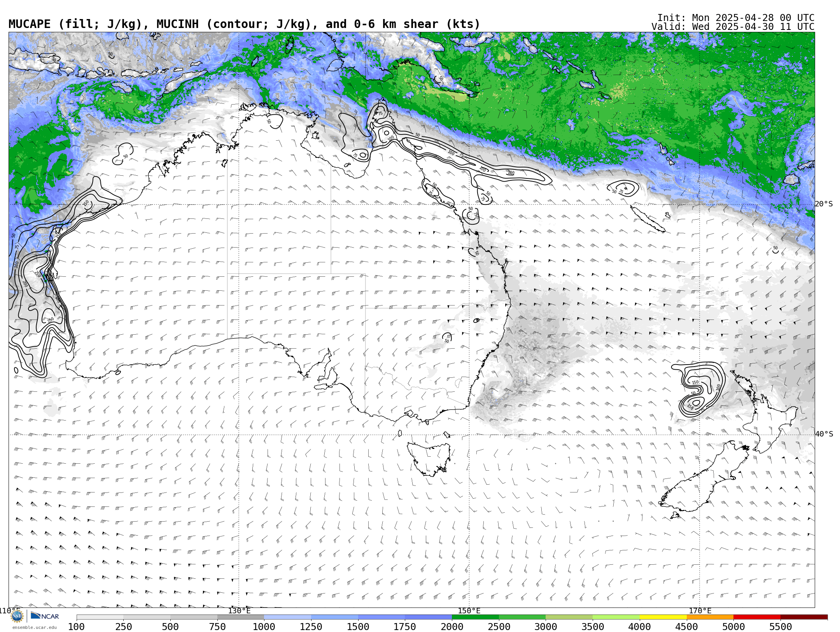Click the 1000 label under the color bar
The width and height of the screenshot is (840, 632).
point(264,627)
